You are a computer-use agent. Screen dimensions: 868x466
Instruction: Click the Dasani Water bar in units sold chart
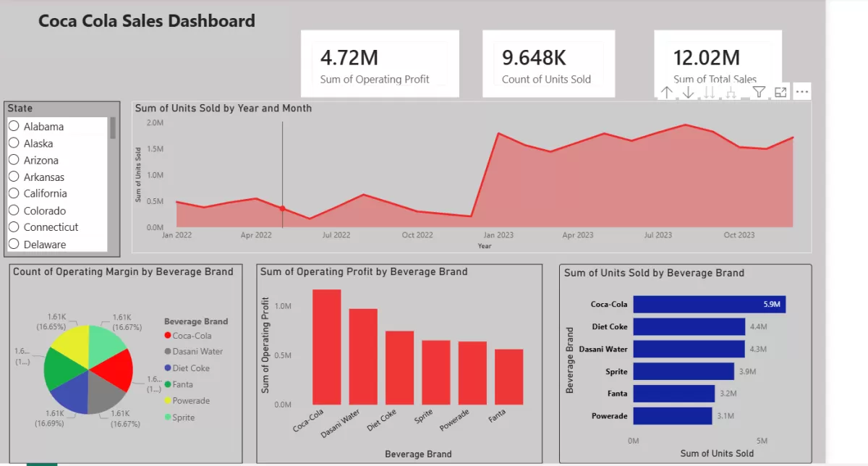click(x=689, y=349)
